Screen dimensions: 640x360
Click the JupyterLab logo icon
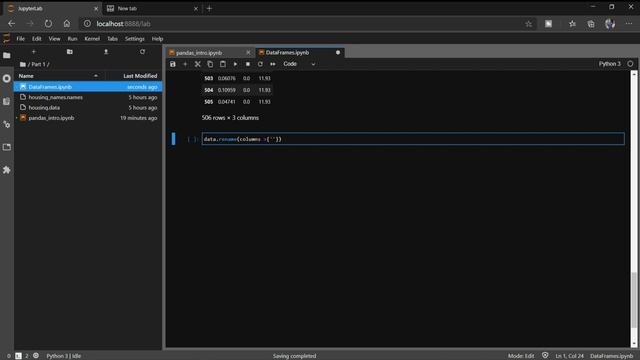(7, 39)
